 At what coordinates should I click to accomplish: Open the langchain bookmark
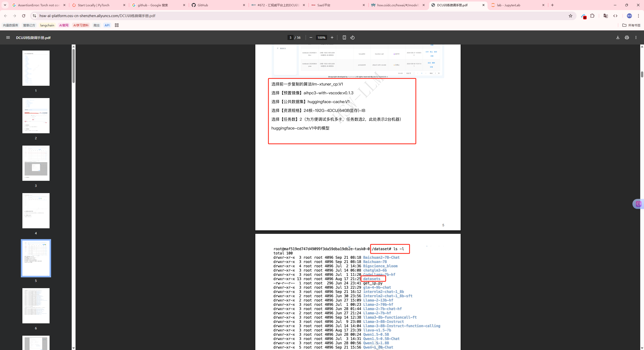[x=47, y=25]
